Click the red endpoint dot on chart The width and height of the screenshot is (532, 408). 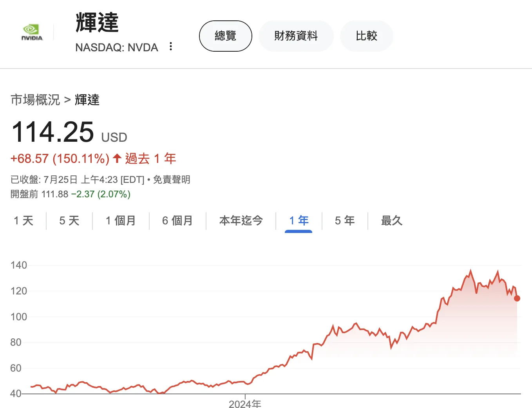click(x=517, y=298)
